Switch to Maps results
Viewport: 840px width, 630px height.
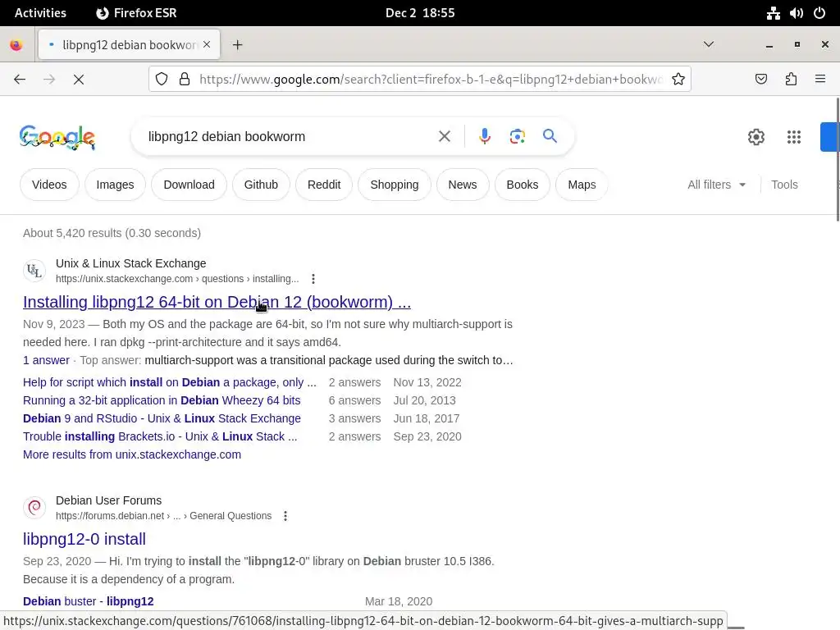pos(582,185)
